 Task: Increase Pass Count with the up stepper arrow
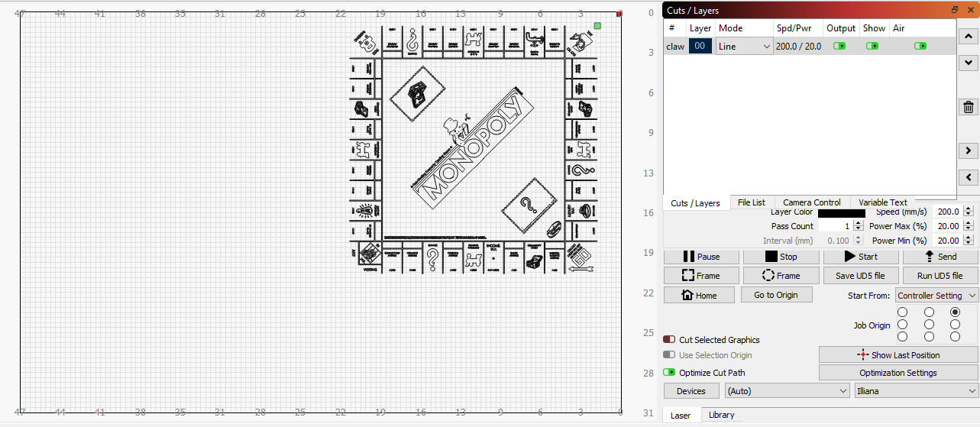[x=858, y=223]
